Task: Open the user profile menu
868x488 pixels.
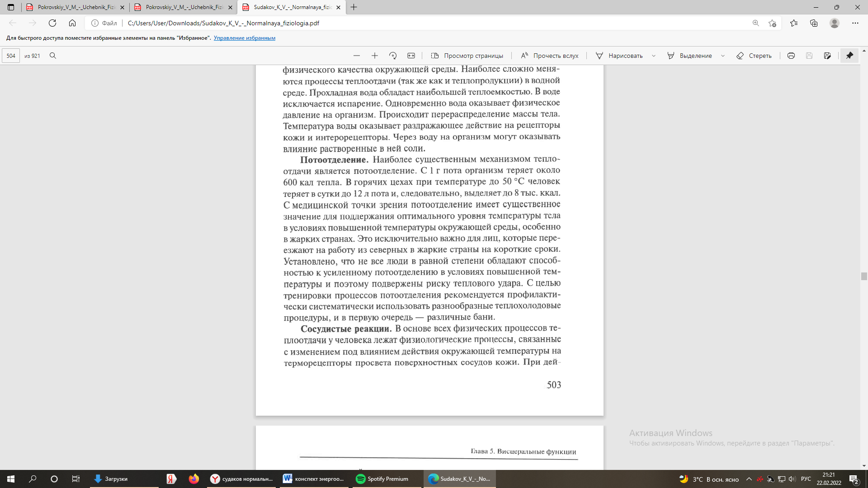Action: click(x=835, y=23)
